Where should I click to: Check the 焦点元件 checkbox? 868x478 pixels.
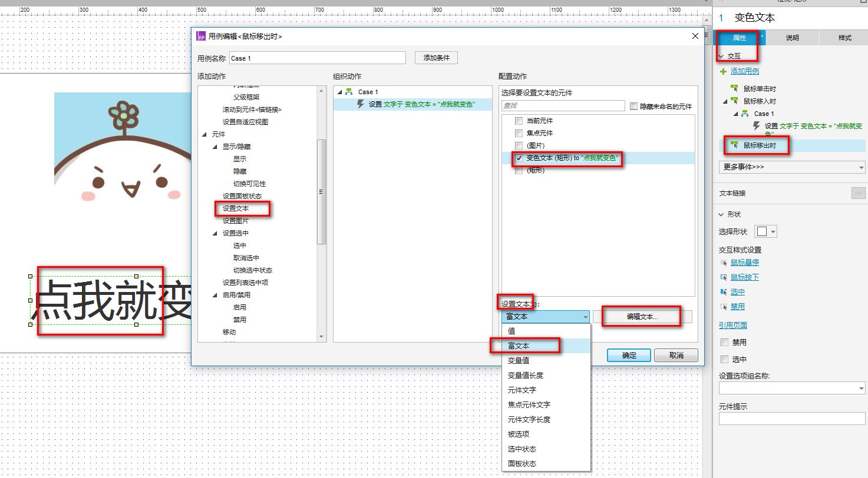(x=519, y=133)
